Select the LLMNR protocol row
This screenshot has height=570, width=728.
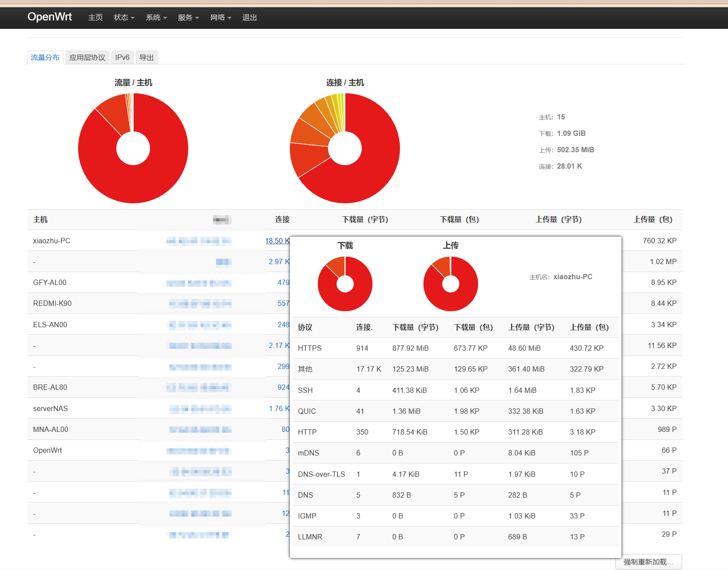pos(455,537)
